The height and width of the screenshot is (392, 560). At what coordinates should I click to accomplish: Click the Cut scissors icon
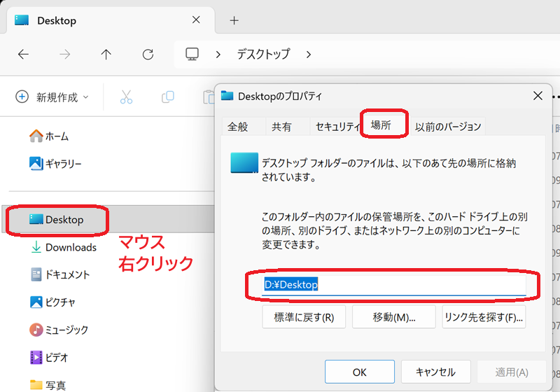[x=126, y=97]
